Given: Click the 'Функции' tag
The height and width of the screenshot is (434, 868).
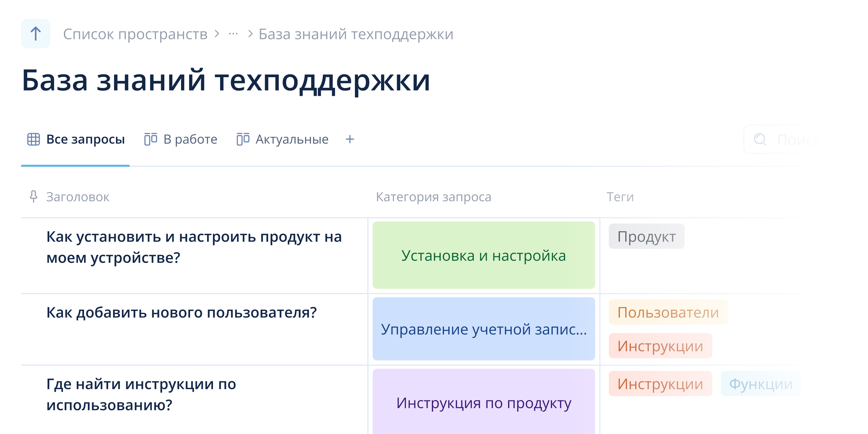Looking at the screenshot, I should tap(760, 384).
